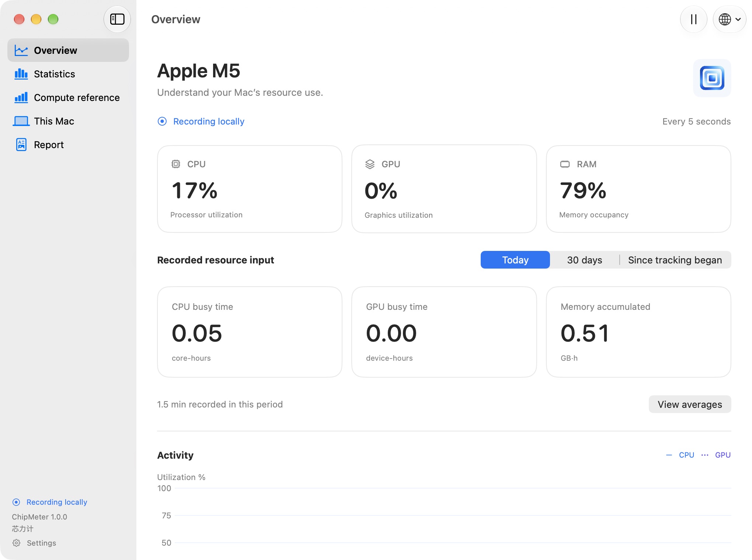The height and width of the screenshot is (560, 752).
Task: Select Overview in the sidebar
Action: point(68,50)
